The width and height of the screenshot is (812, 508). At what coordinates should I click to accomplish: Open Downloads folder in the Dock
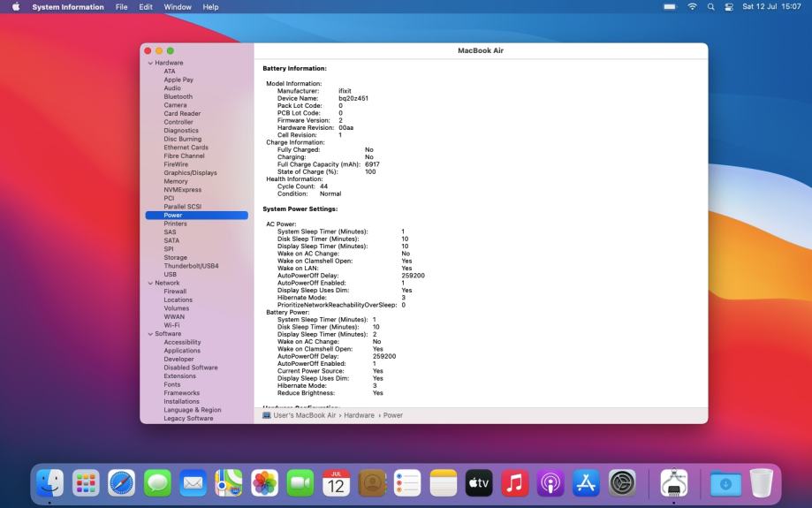pyautogui.click(x=725, y=482)
